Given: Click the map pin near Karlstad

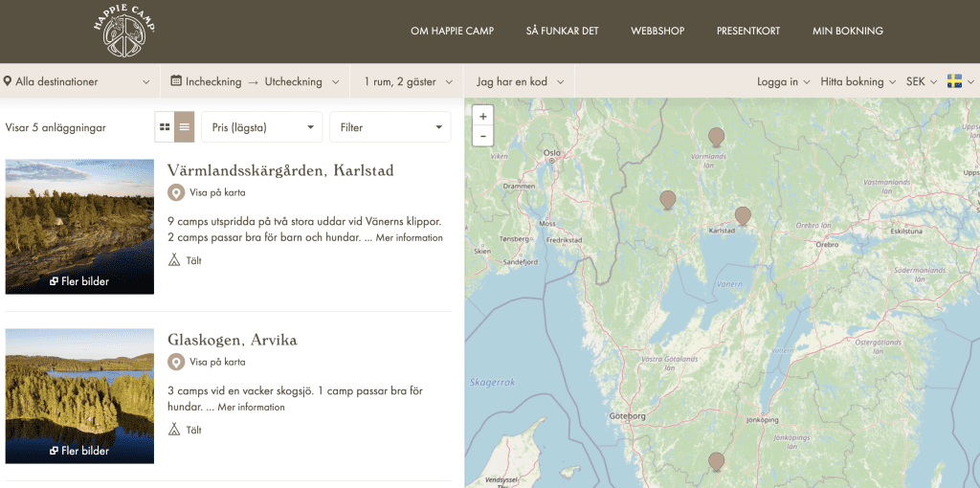Looking at the screenshot, I should point(743,215).
